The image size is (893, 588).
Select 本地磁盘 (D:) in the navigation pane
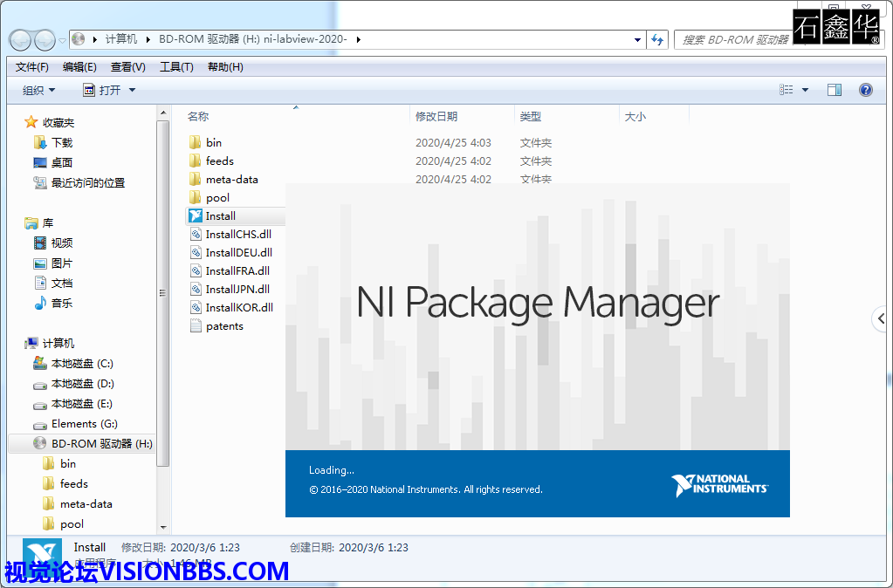(x=83, y=384)
